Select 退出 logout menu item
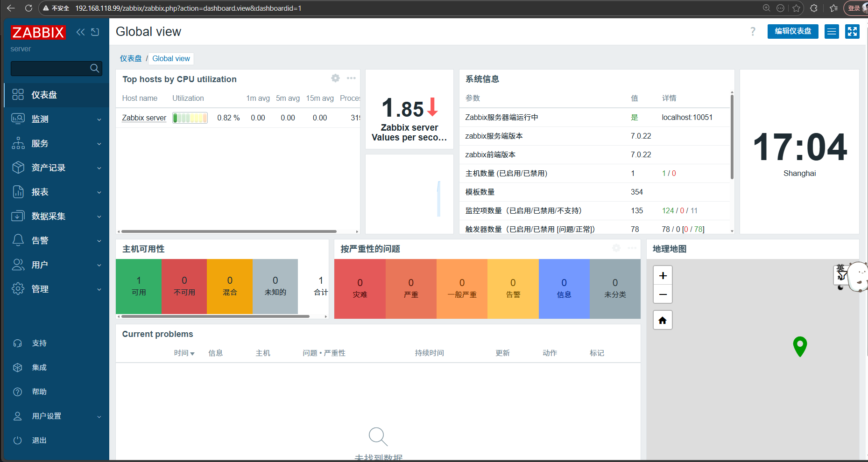Screen dimensions: 868x462 (56, 440)
